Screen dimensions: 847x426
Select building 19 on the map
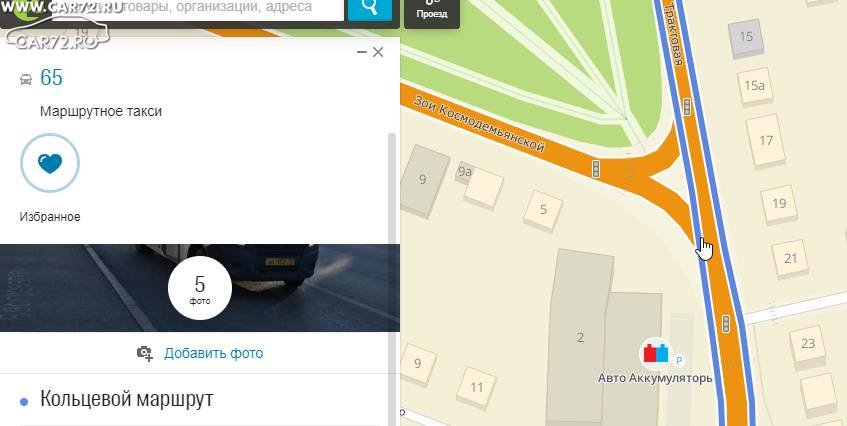(779, 204)
